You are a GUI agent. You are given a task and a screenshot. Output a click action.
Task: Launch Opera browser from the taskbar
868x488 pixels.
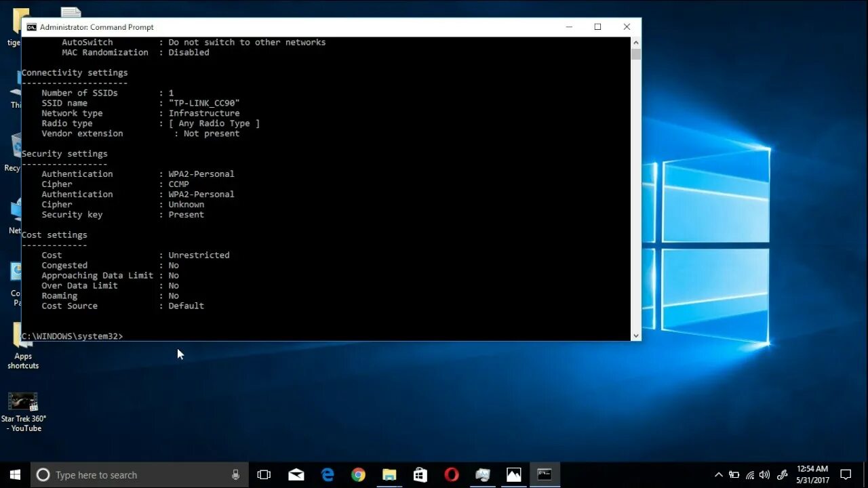[452, 475]
